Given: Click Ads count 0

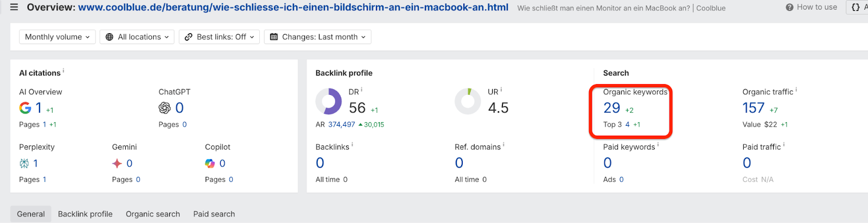Looking at the screenshot, I should click(x=621, y=180).
